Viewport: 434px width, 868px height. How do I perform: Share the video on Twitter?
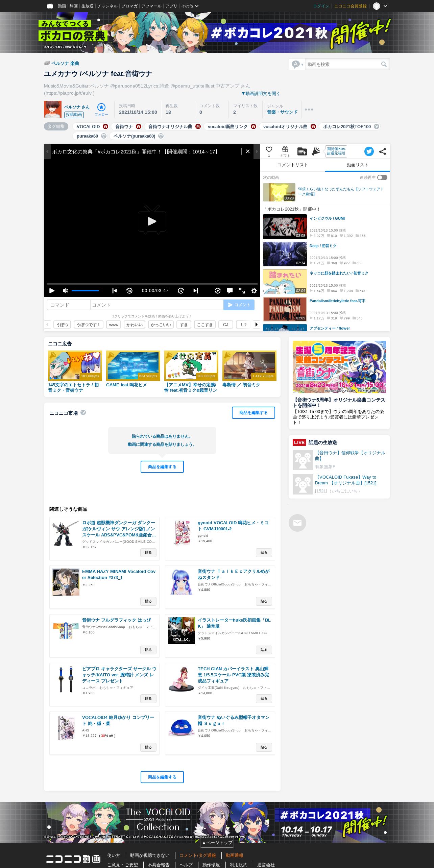click(369, 151)
